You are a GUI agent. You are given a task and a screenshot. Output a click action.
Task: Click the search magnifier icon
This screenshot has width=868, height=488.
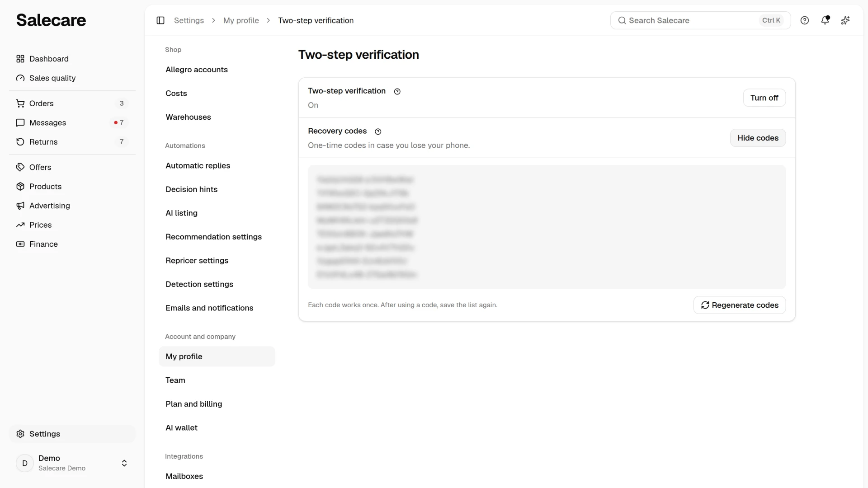(622, 20)
